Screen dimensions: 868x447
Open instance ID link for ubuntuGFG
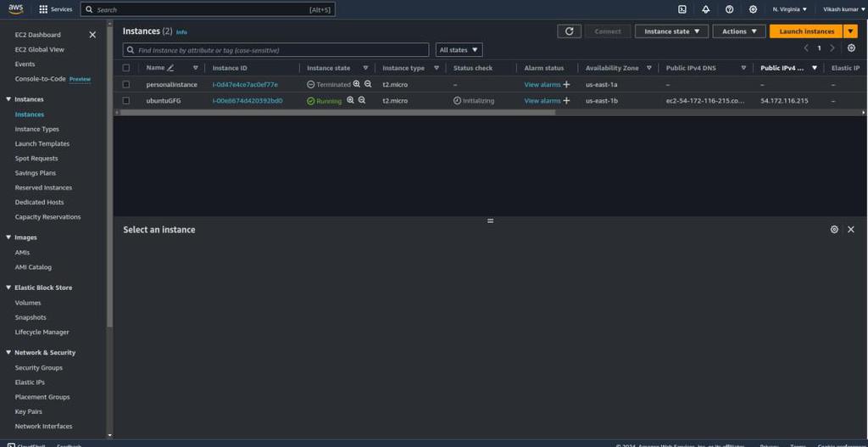(248, 101)
